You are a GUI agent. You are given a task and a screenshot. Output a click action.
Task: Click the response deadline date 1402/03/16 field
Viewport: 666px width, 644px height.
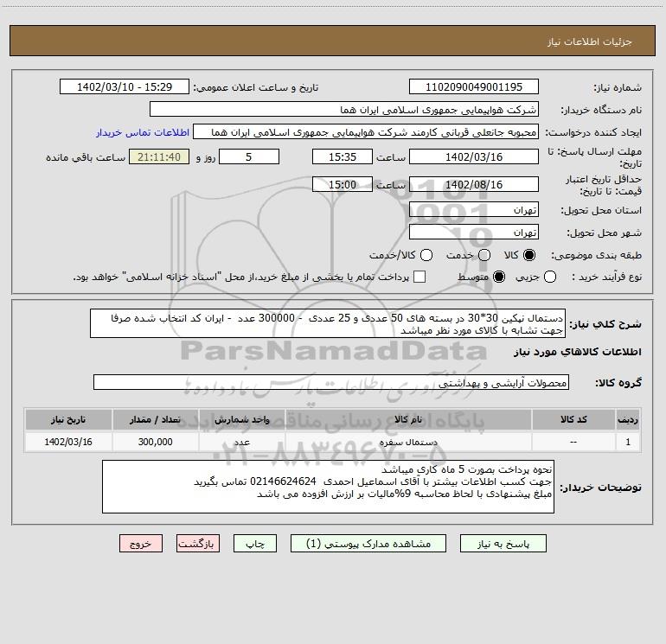(474, 156)
